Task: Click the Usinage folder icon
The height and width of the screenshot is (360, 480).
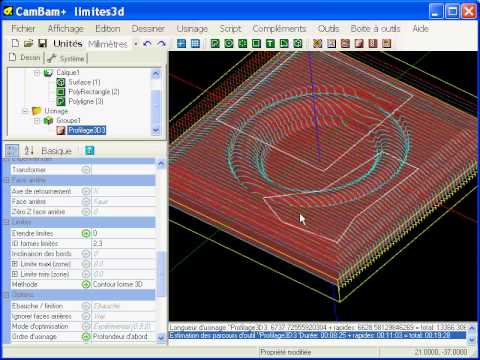Action: (36, 111)
